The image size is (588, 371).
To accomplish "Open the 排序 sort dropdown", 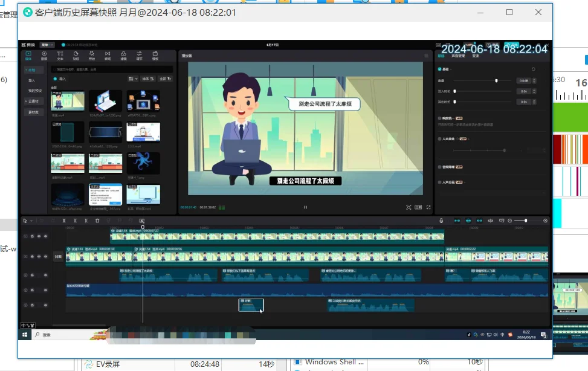I will [x=147, y=79].
